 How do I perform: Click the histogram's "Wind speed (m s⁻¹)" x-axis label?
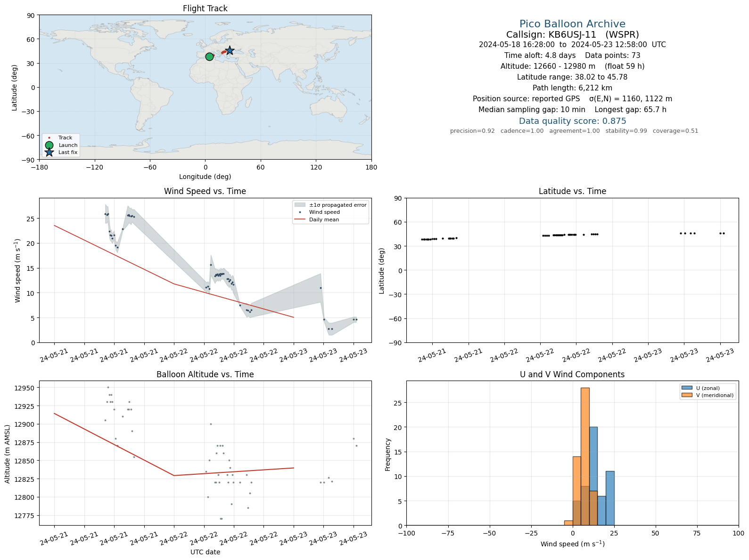pos(572,544)
